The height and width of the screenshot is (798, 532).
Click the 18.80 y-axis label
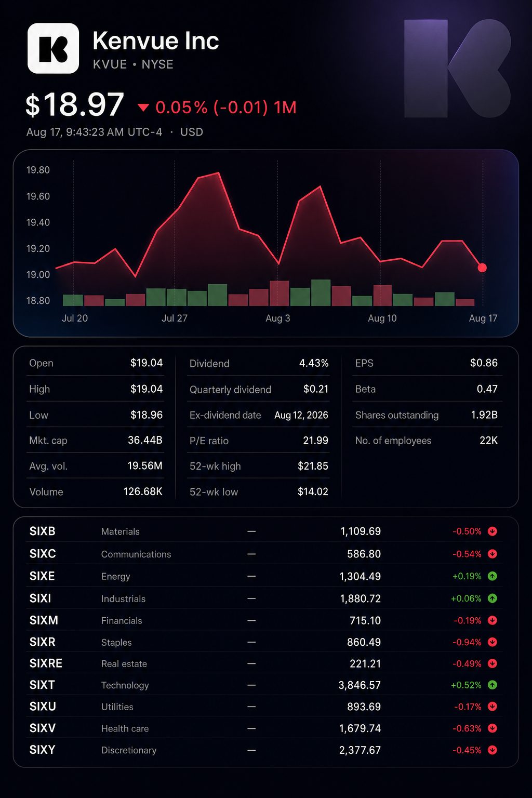(x=38, y=300)
